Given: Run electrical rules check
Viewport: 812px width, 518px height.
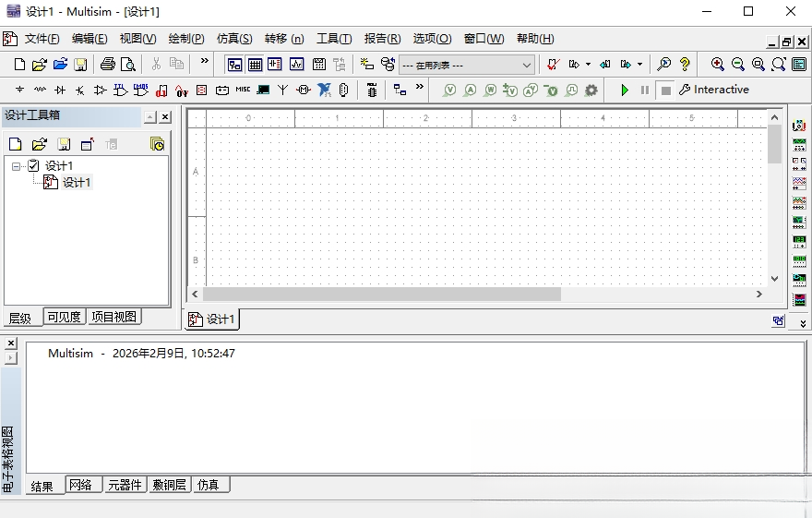Looking at the screenshot, I should click(x=553, y=65).
